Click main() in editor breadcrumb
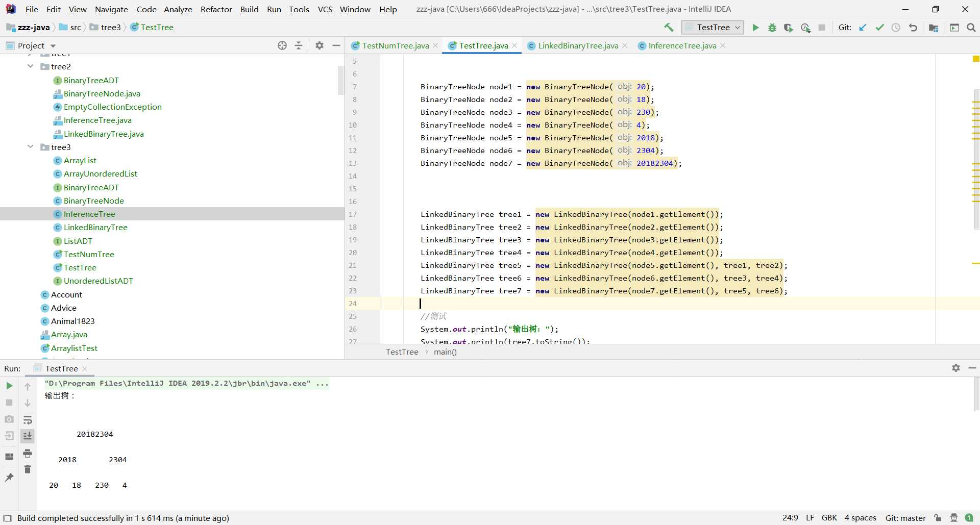Screen dimensions: 980x525 click(445, 352)
